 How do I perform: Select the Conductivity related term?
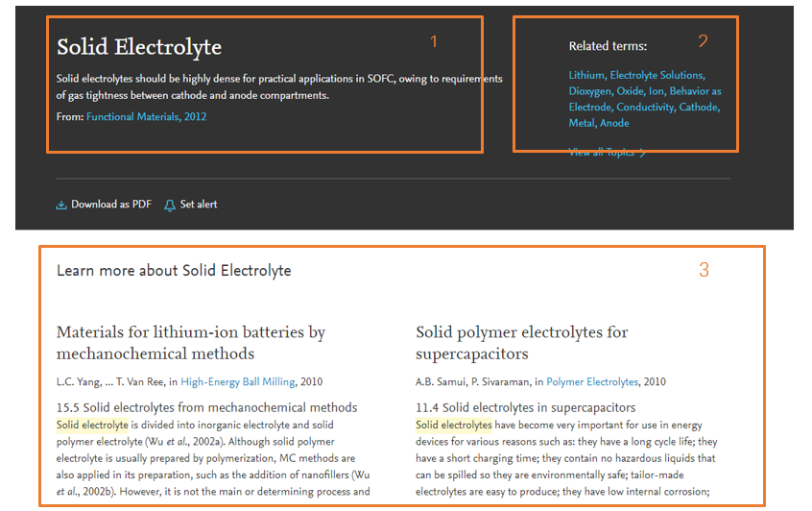645,108
